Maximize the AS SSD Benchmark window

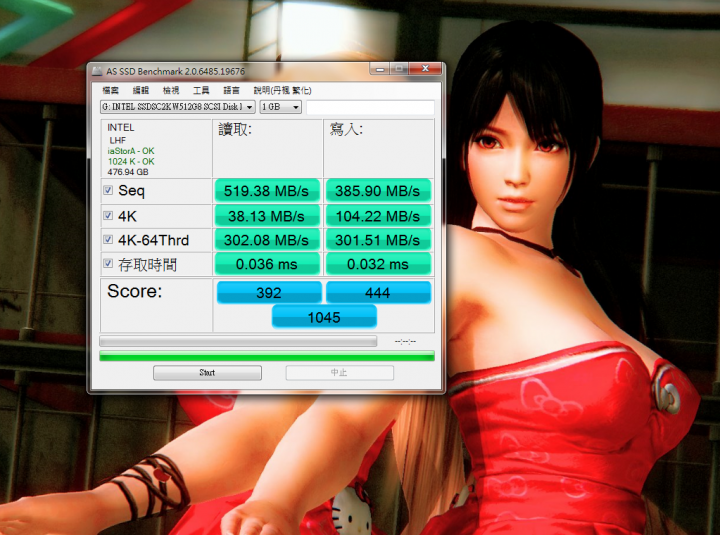399,69
